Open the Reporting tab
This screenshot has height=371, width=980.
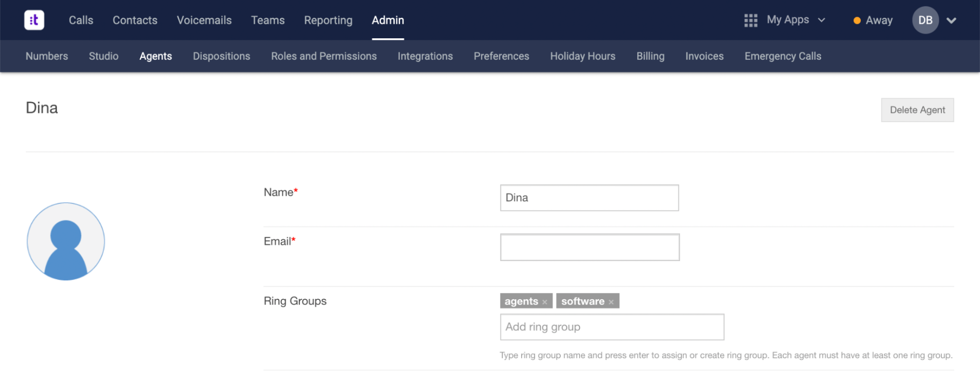pyautogui.click(x=328, y=20)
